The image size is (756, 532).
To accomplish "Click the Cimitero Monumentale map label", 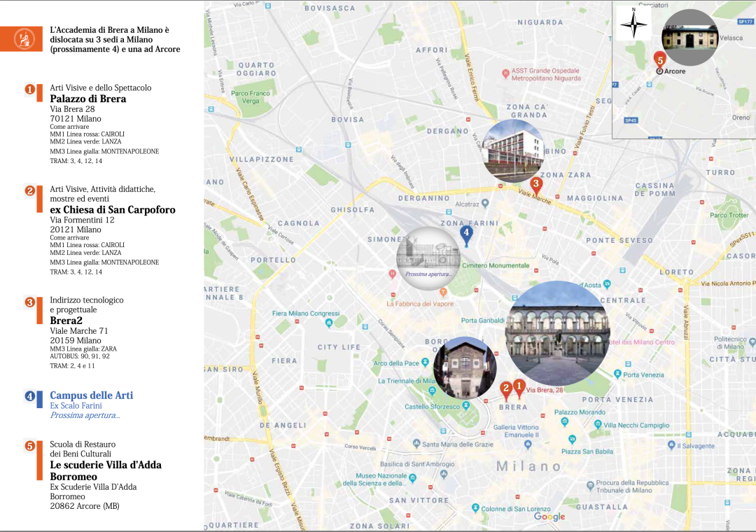I will (x=496, y=265).
